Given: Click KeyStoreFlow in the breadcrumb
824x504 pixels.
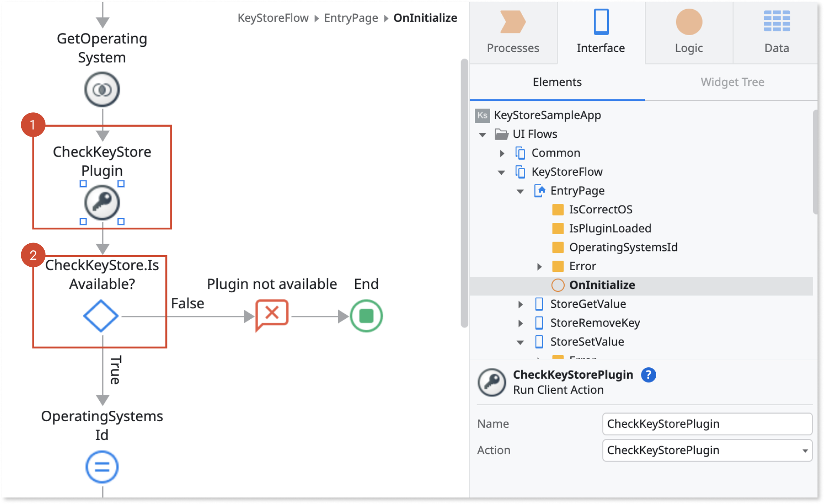Looking at the screenshot, I should 273,17.
